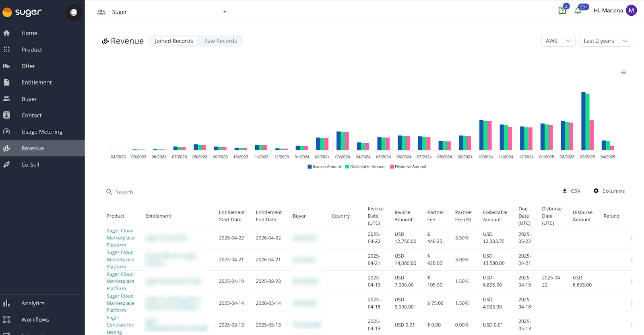
Task: Open the Usage Metering gauge icon
Action: pos(6,132)
